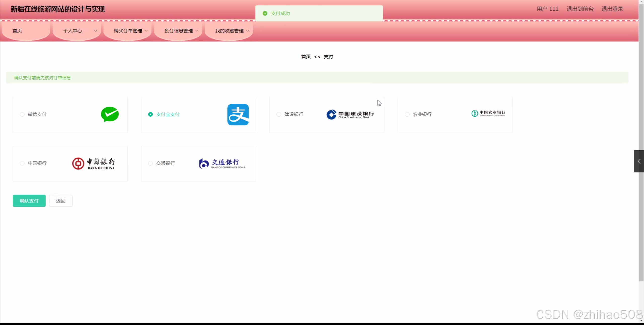Open the 预订信息管理 dropdown chevron
This screenshot has width=644, height=325.
tap(197, 31)
